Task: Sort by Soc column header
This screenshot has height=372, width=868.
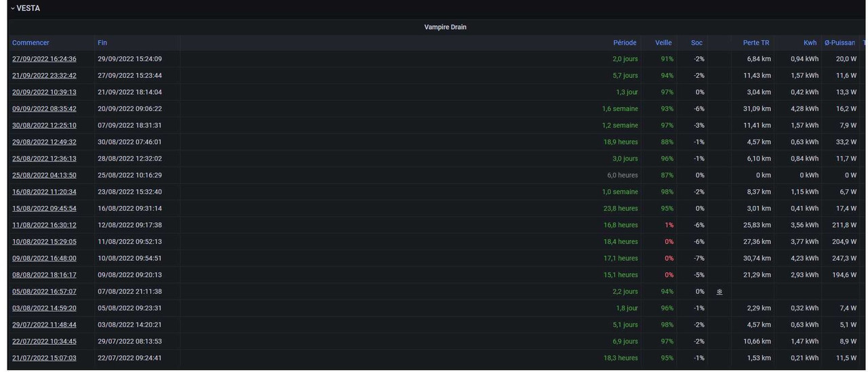Action: pyautogui.click(x=696, y=43)
